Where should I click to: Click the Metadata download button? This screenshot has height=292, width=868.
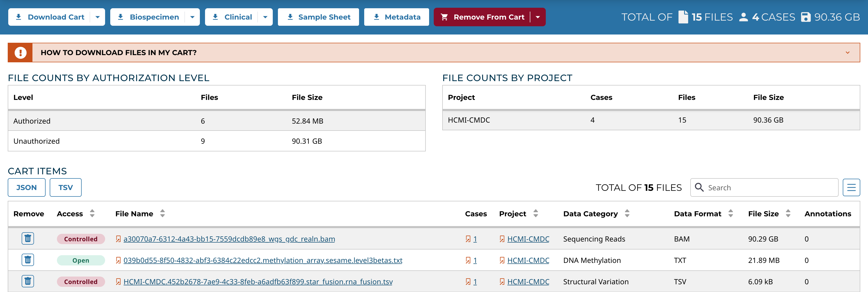click(396, 17)
